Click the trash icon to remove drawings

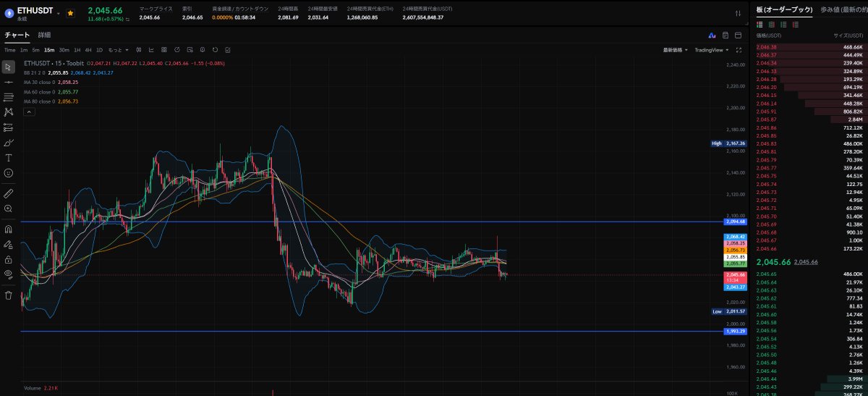pyautogui.click(x=9, y=295)
